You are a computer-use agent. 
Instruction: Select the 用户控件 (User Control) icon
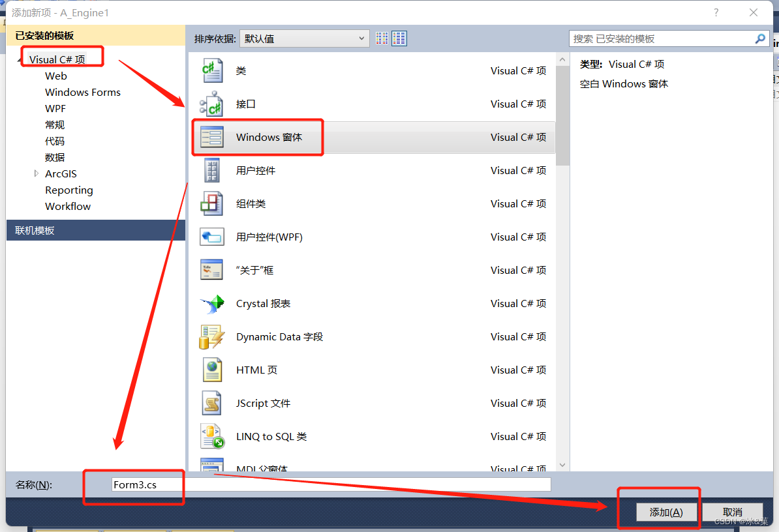[x=212, y=170]
